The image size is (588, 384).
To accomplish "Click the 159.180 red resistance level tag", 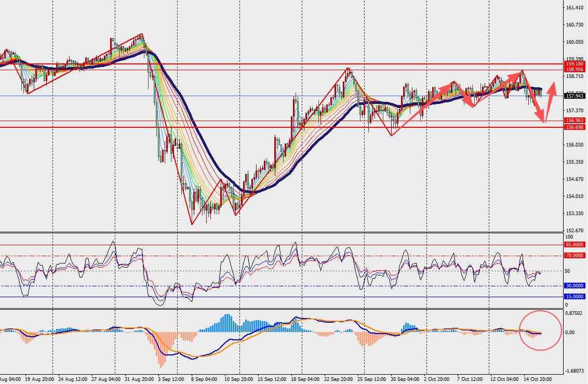I will (574, 64).
